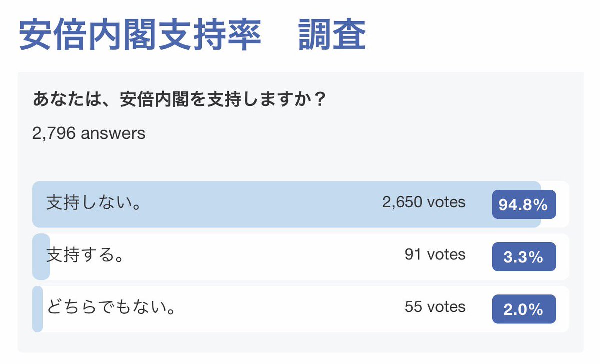
Task: Select the 支持しない。 option label
Action: (92, 203)
